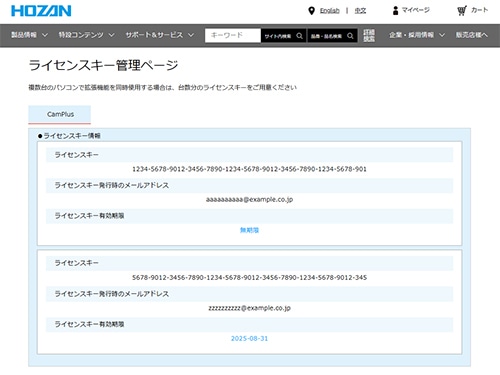Open the 企業・採用情報 menu
Screen dimensions: 500x375
pyautogui.click(x=411, y=35)
